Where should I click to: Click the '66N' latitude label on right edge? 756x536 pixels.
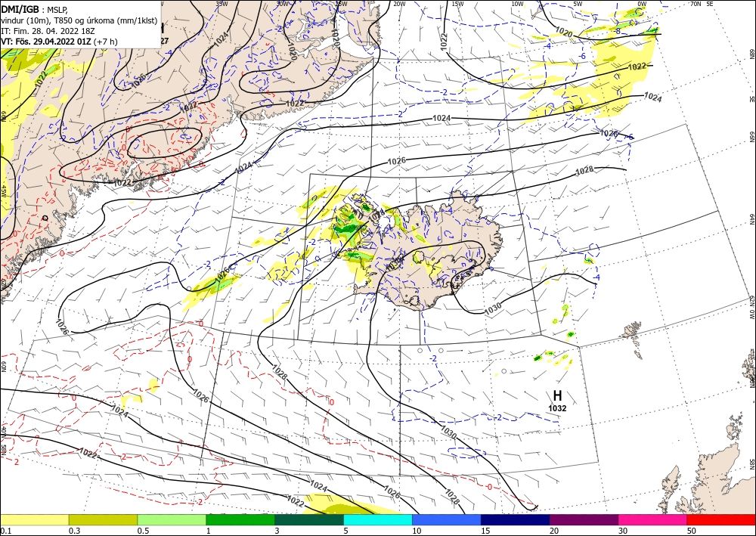click(751, 137)
